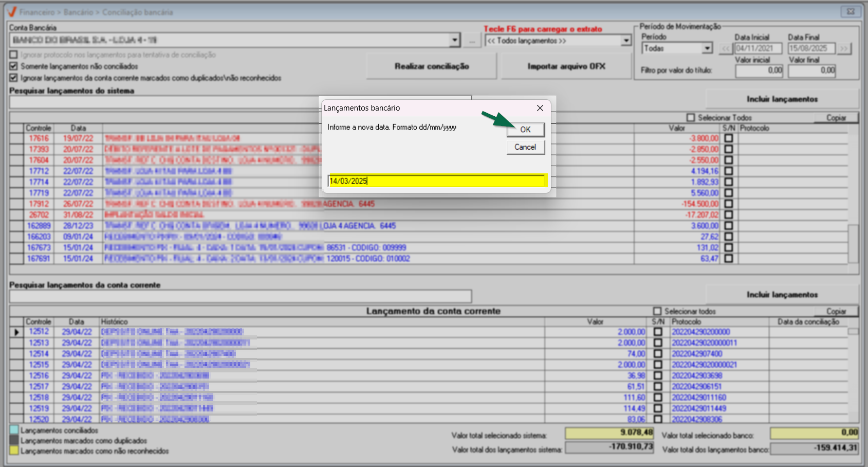The image size is (868, 467).
Task: Click the previous period arrows button
Action: click(x=726, y=48)
